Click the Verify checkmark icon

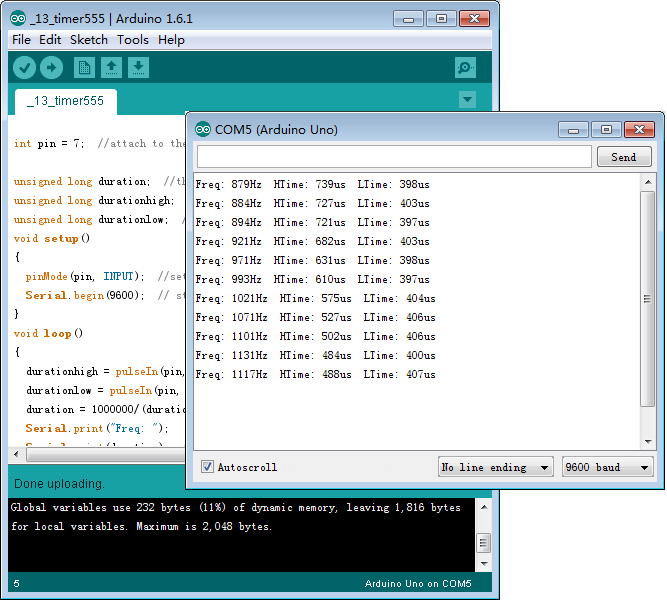point(24,68)
